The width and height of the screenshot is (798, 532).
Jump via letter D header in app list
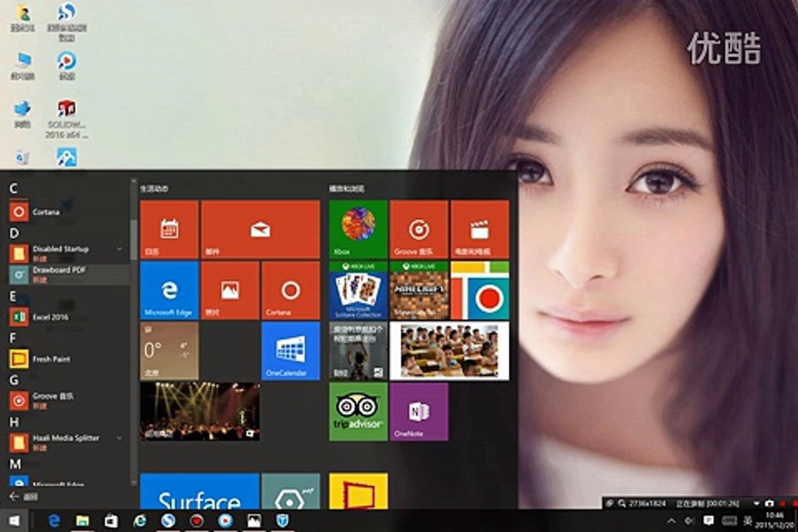pyautogui.click(x=14, y=233)
